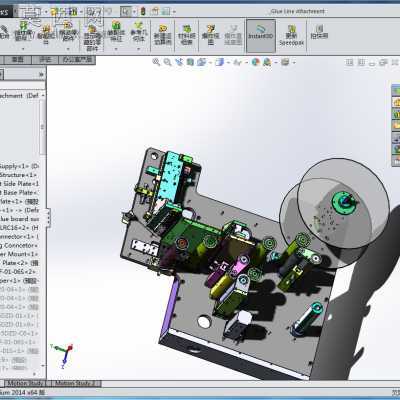
Task: Click the Tile Vertically viewport window icon
Action: click(360, 62)
